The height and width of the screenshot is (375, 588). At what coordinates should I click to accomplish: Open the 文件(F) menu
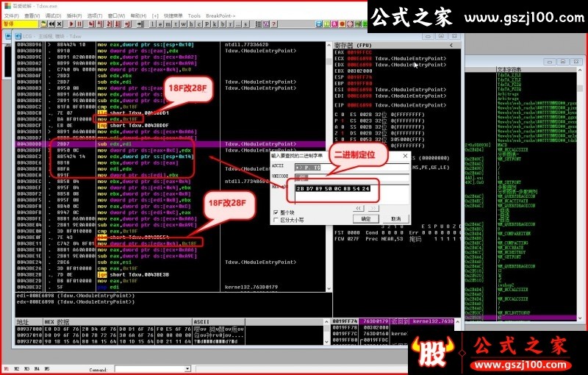[11, 15]
